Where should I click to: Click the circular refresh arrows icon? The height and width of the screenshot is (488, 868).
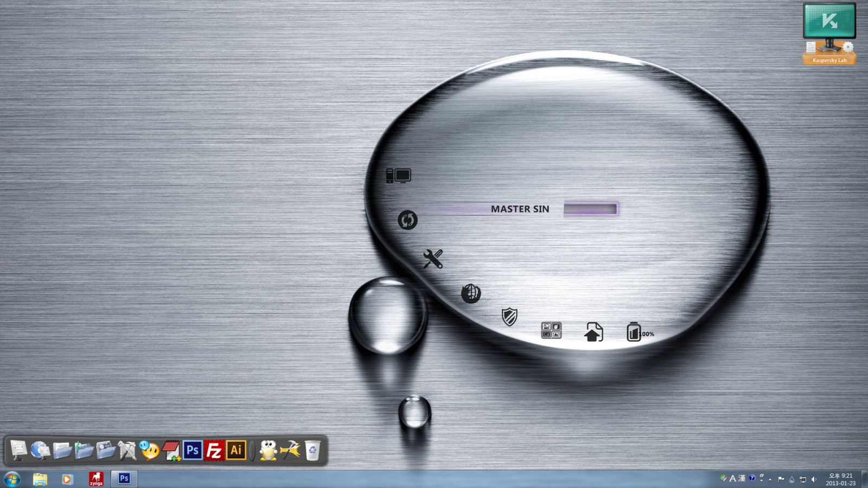click(x=407, y=220)
